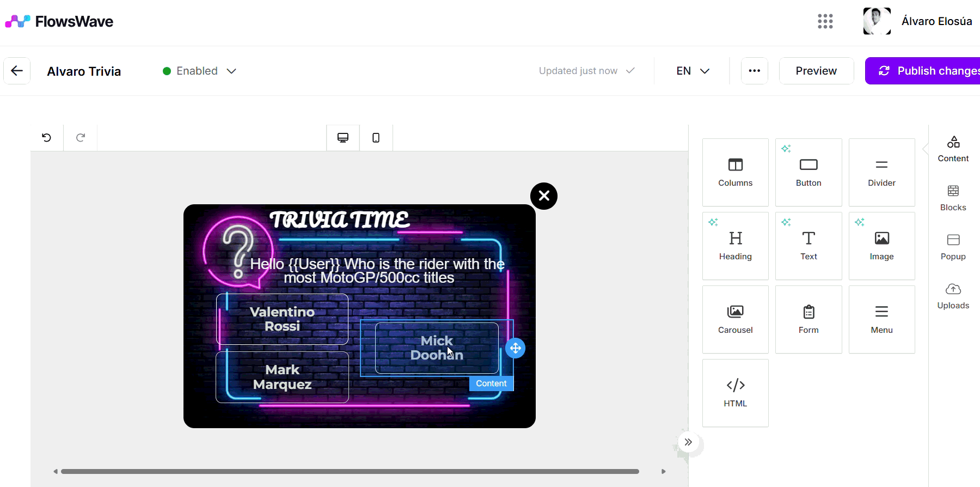Select the trivia question text
Screen dimensions: 980x487
coord(377,271)
